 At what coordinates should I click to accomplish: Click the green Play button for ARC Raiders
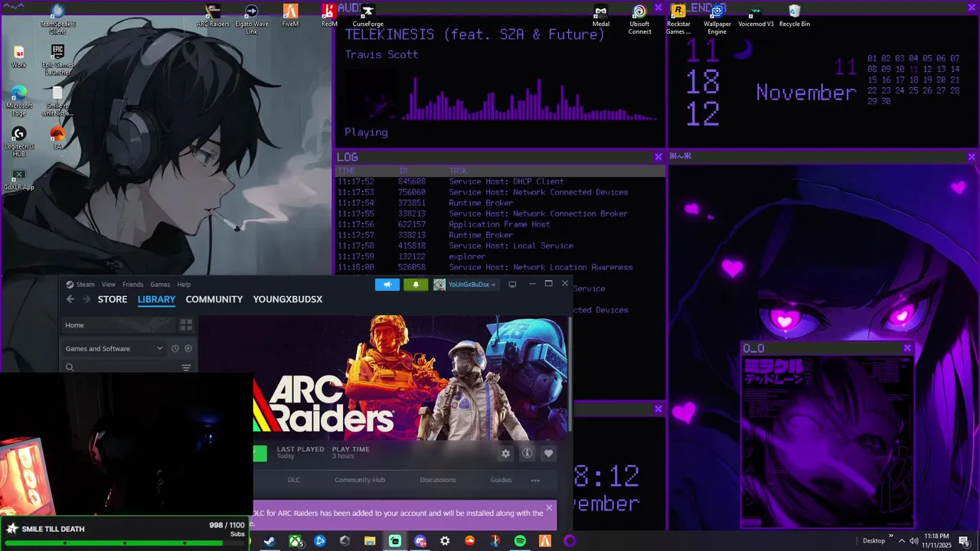click(x=260, y=453)
